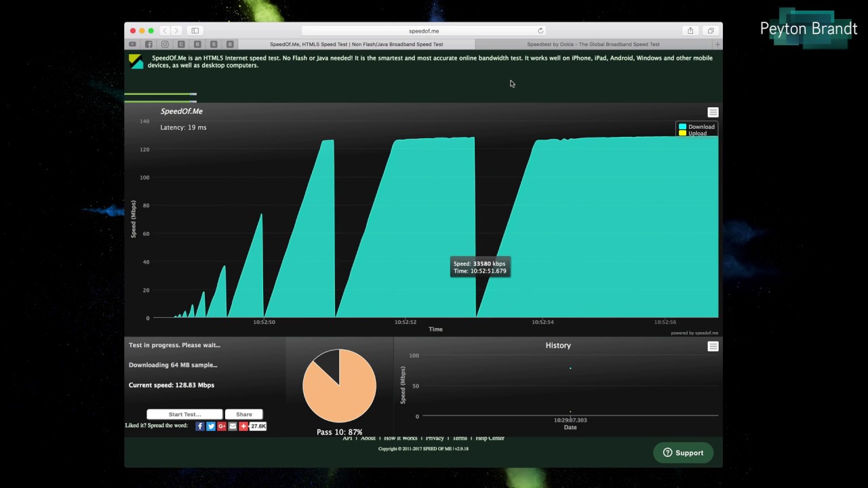
Task: Open the Help Center footer link
Action: click(x=490, y=439)
